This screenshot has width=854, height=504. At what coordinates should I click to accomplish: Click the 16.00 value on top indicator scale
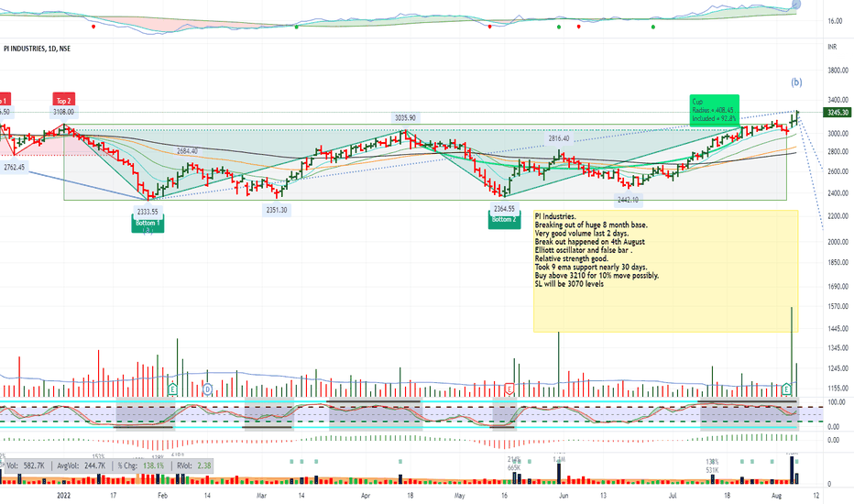[835, 21]
